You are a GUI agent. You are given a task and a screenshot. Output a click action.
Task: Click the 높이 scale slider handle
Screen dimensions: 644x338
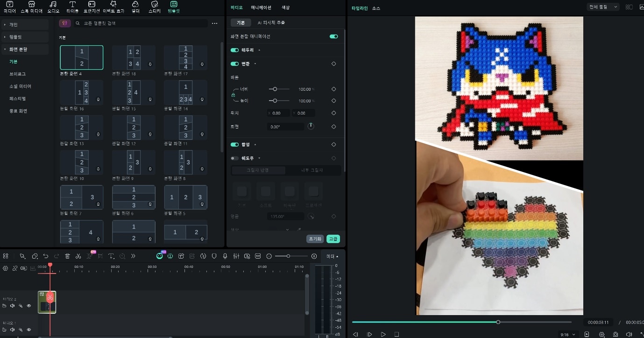pos(275,101)
